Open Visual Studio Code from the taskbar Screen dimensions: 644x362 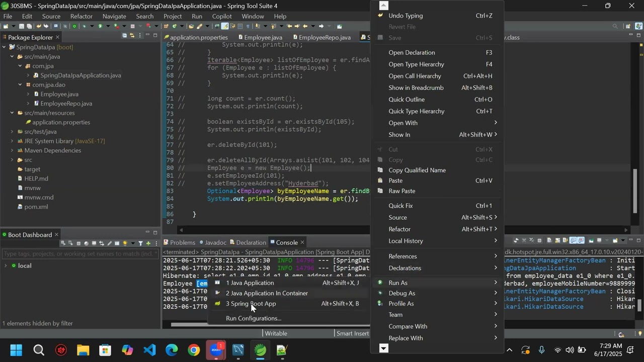[x=149, y=350]
